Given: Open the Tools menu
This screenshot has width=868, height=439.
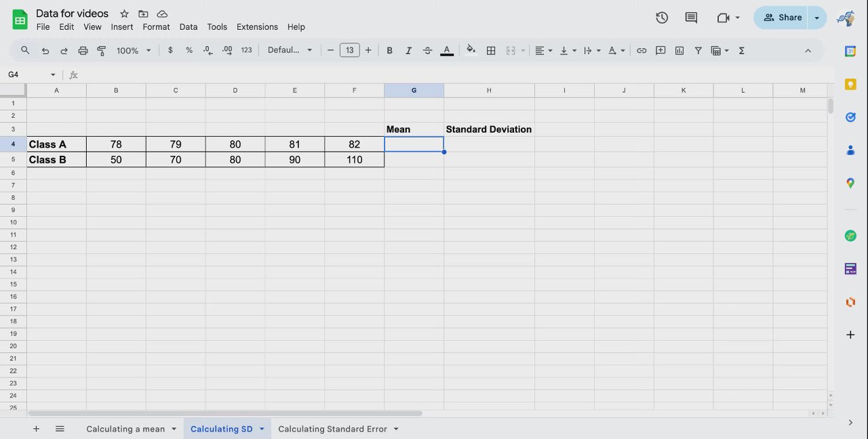Looking at the screenshot, I should click(217, 27).
